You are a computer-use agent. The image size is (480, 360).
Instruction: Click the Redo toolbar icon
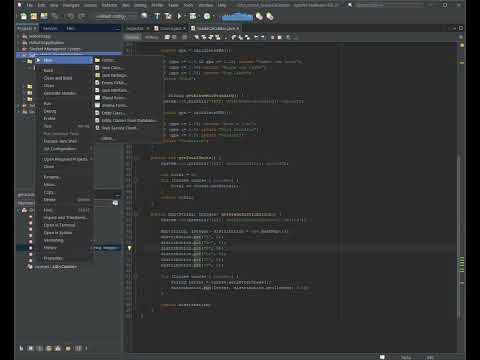pos(81,16)
